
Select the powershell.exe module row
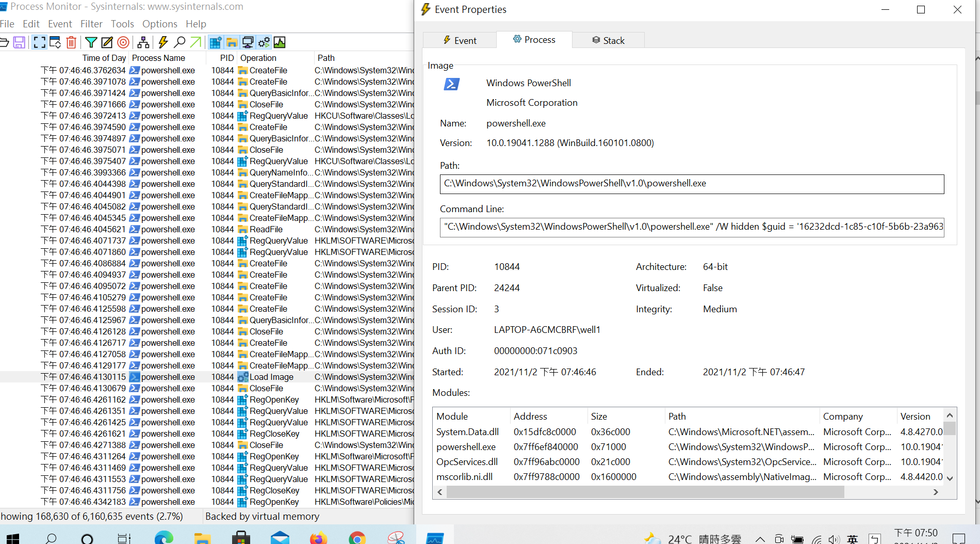(689, 447)
